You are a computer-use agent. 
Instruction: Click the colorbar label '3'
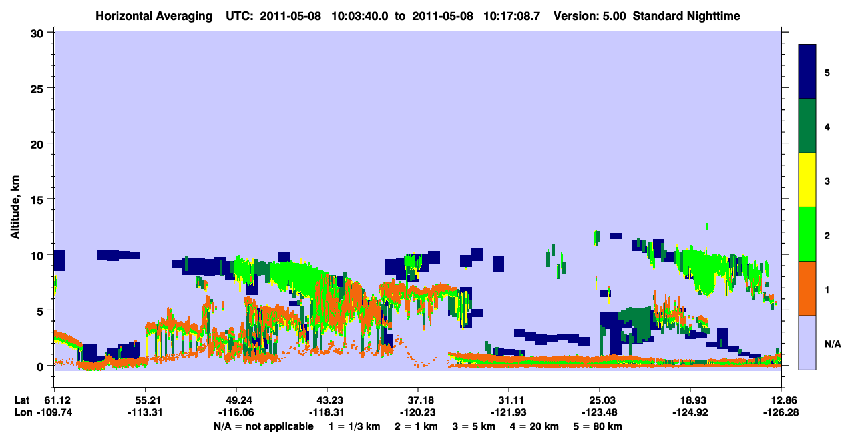coord(827,181)
